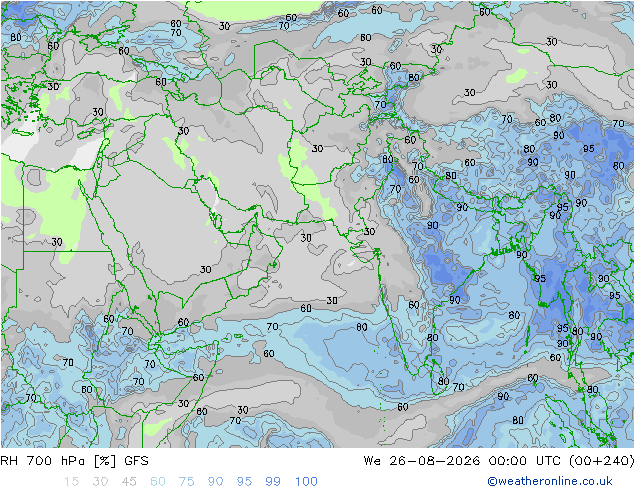Viewport: 634px width, 490px height.
Task: Click the 'RH 700 hPa [%] GFS' title
Action: tap(74, 460)
